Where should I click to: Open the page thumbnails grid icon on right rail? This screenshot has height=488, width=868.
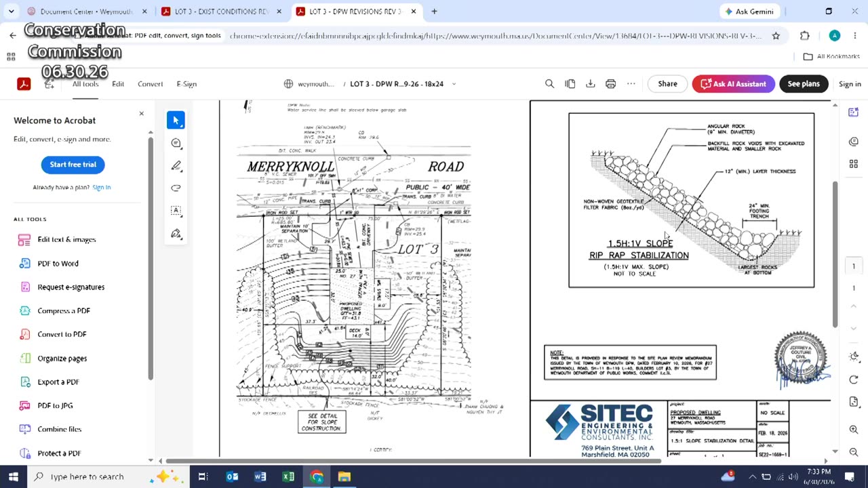854,164
